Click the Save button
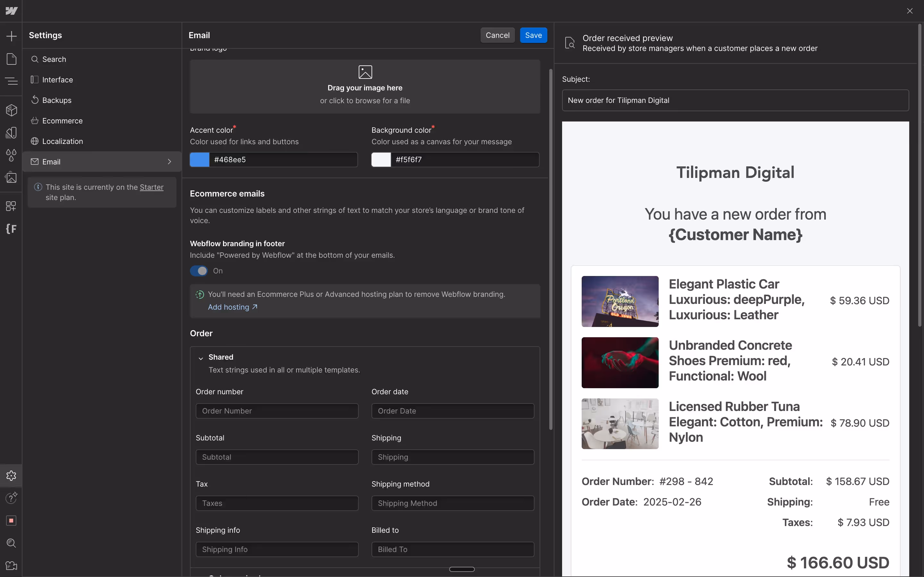 pyautogui.click(x=533, y=35)
